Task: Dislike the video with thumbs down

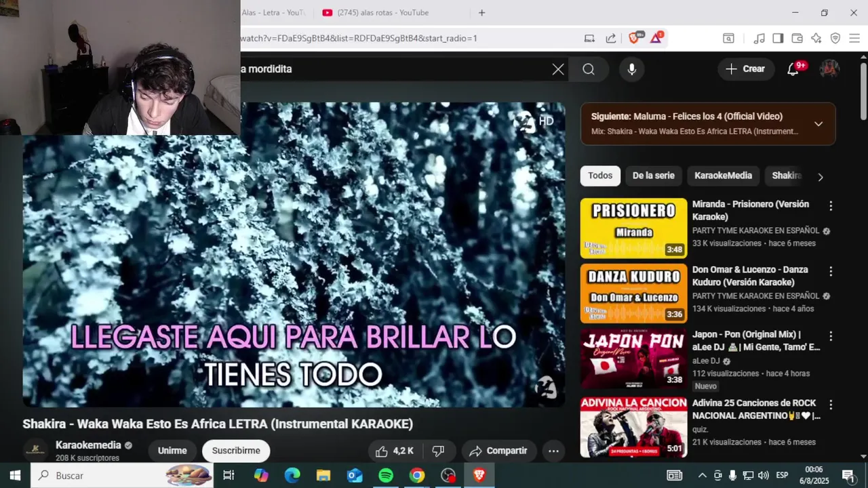Action: tap(438, 451)
